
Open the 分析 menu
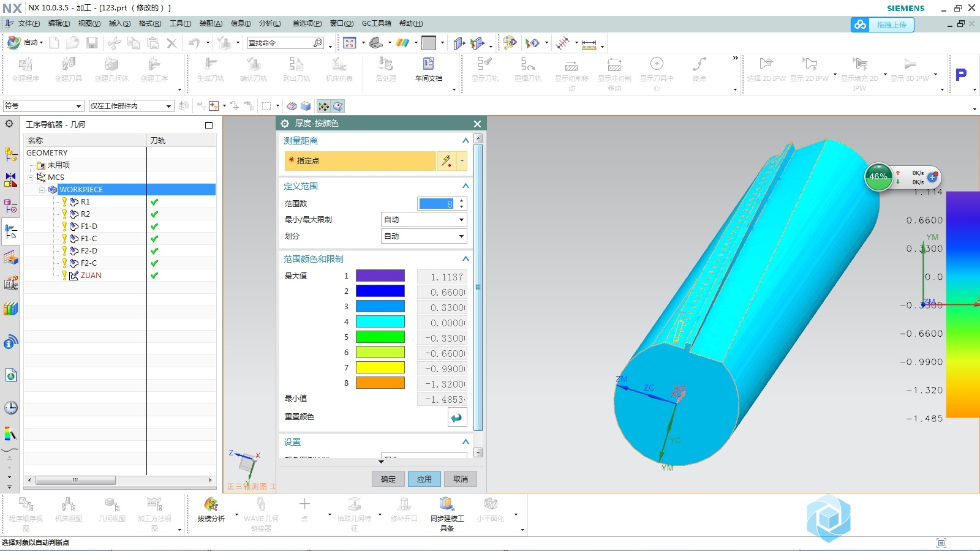pos(269,24)
